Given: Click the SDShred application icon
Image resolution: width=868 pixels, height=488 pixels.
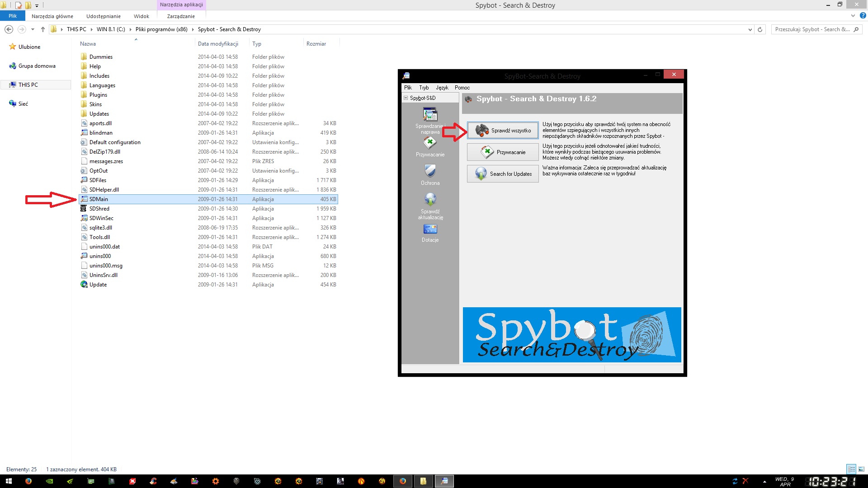Looking at the screenshot, I should (x=84, y=209).
